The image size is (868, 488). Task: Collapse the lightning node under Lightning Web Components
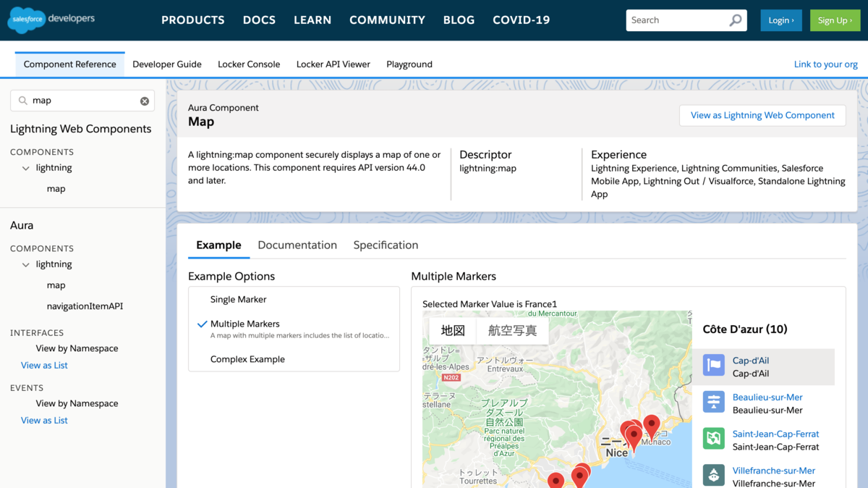pos(26,168)
